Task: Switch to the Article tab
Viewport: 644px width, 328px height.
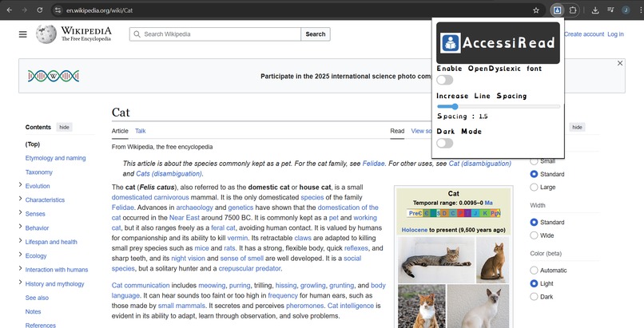Action: (120, 131)
